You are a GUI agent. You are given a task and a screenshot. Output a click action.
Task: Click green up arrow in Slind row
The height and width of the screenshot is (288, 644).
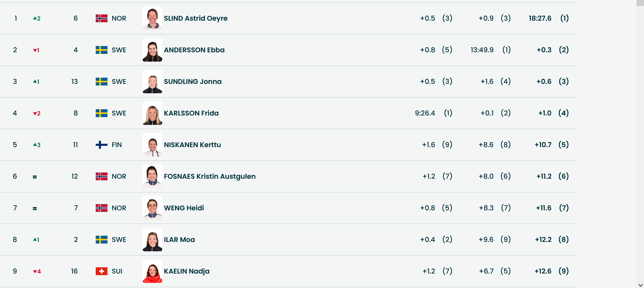tap(35, 18)
